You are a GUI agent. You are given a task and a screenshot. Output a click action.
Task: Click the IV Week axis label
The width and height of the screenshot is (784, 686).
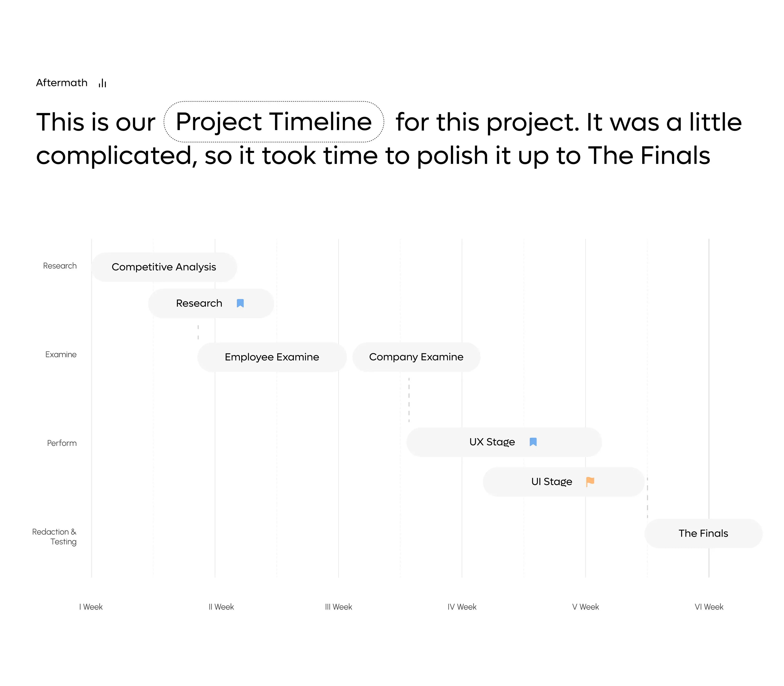[x=462, y=607]
